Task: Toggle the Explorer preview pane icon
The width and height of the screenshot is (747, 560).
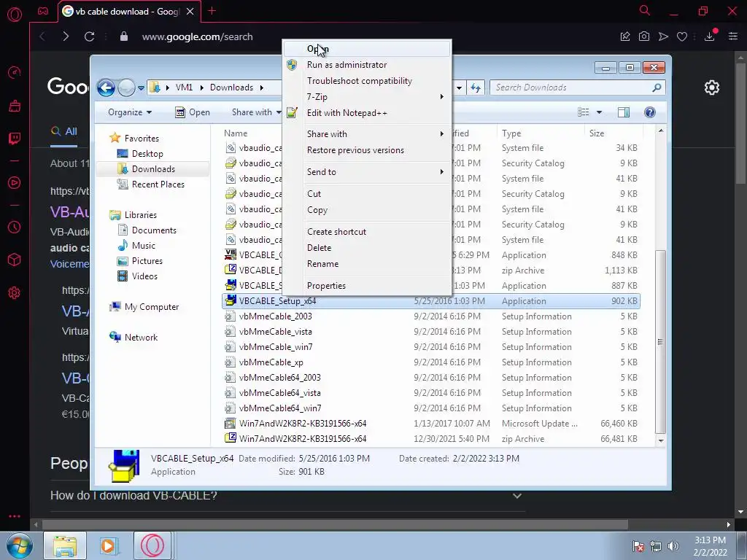Action: 623,112
